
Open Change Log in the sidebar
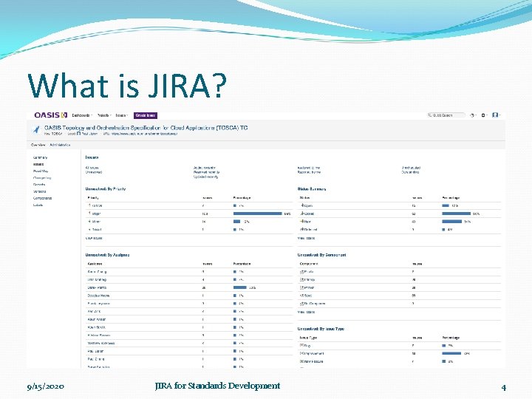42,178
